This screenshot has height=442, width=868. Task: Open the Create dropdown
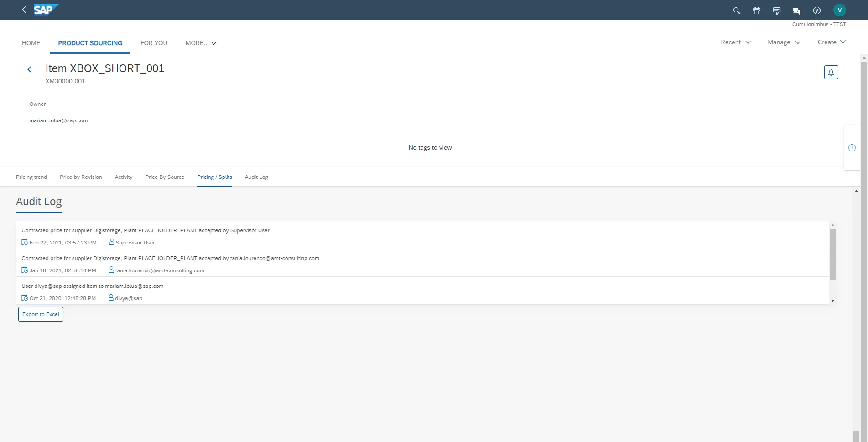[832, 42]
